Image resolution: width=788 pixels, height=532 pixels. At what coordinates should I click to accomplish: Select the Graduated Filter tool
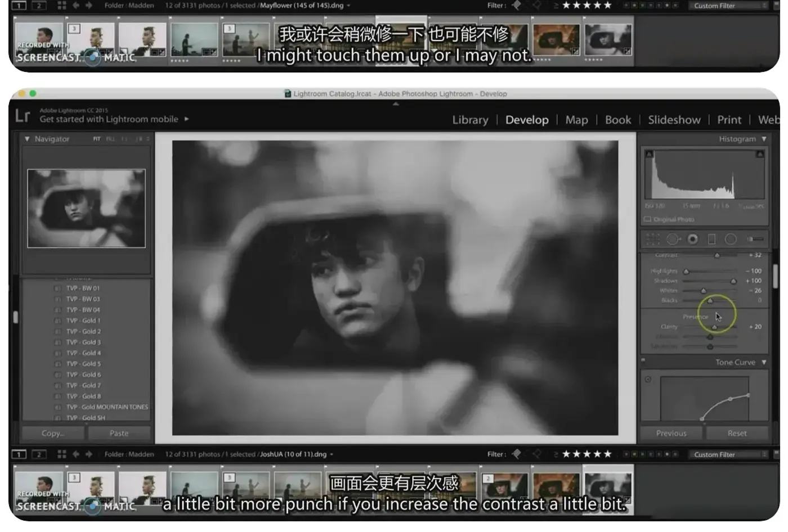tap(712, 240)
